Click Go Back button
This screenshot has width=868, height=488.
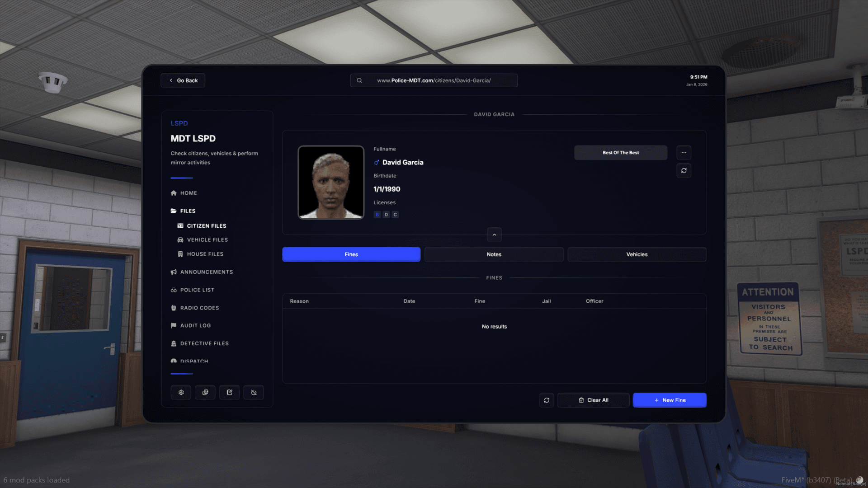pyautogui.click(x=183, y=80)
